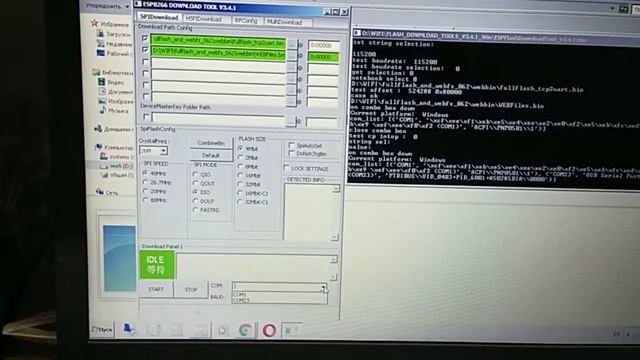Click the Компьютер icon in Explorer sidebar
This screenshot has height=360, width=640.
98,147
